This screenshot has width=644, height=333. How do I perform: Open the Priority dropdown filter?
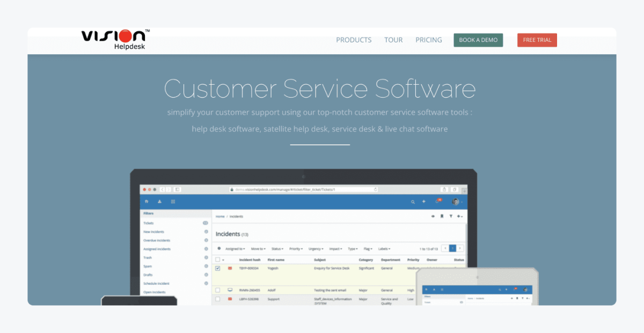coord(295,249)
